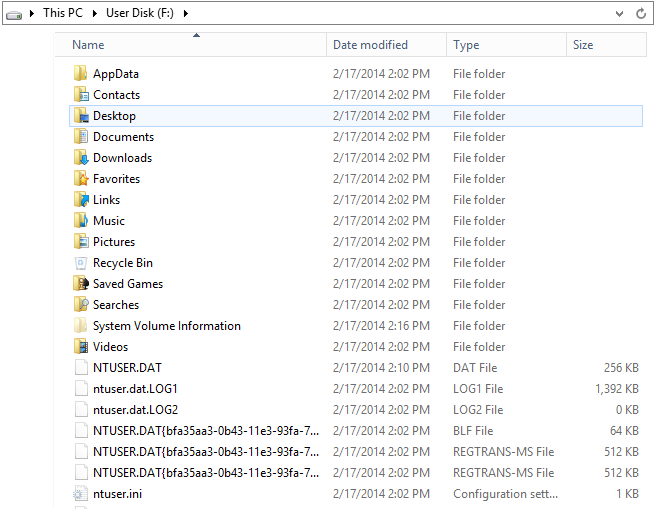The image size is (655, 517).
Task: Click the Saved Games folder icon
Action: [81, 284]
